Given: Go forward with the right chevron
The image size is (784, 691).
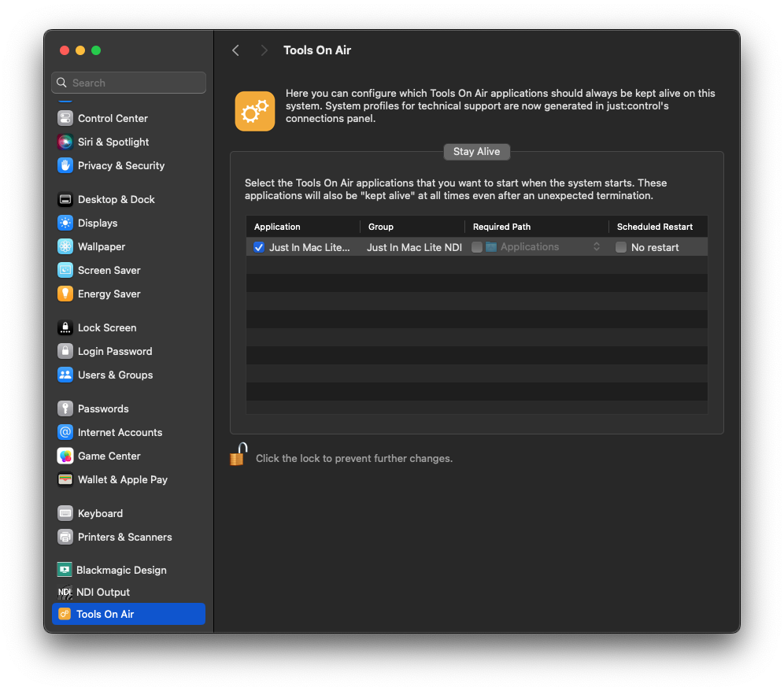Looking at the screenshot, I should pos(264,50).
